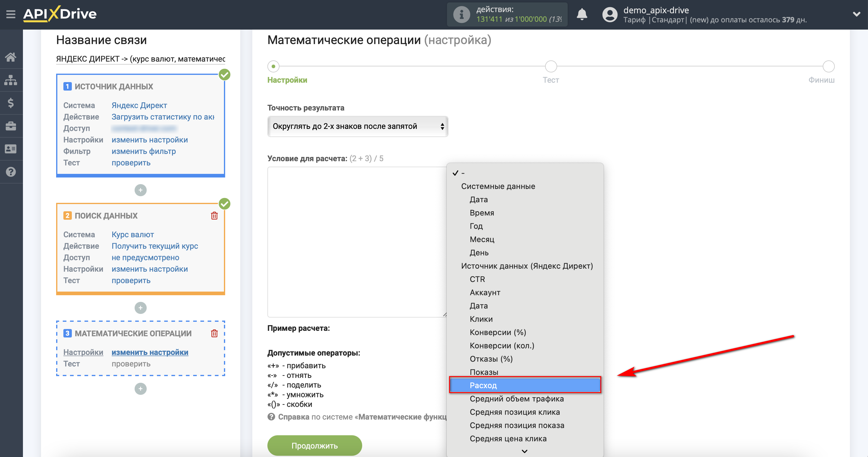Delete the МАТЕМАТИЧЕСКИЕ ОПЕРАЦИИ block
Screen dimensions: 868x457
click(214, 333)
